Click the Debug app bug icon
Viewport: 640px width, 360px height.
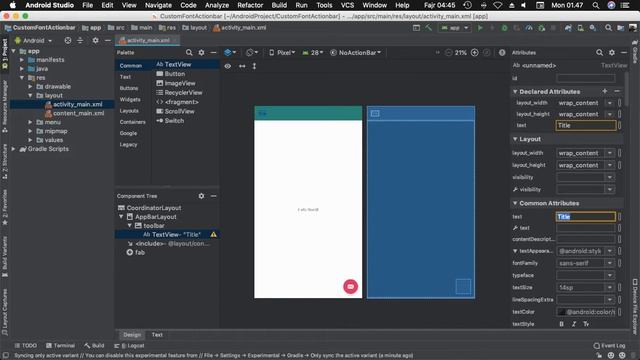(x=504, y=28)
